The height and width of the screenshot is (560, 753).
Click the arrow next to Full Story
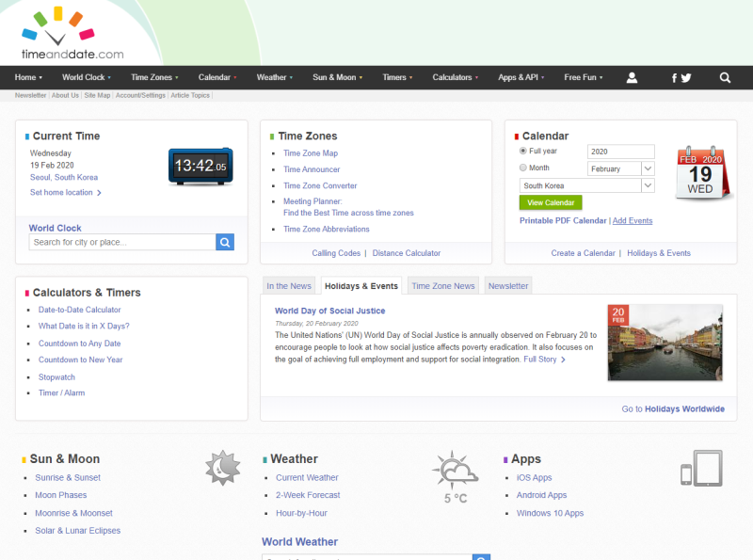pos(563,360)
